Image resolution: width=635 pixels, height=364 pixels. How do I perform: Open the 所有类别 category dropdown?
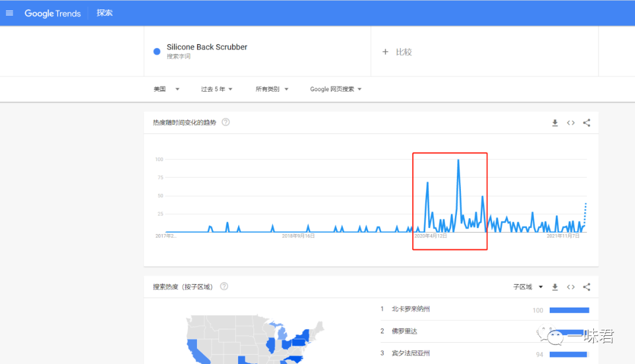tap(272, 89)
